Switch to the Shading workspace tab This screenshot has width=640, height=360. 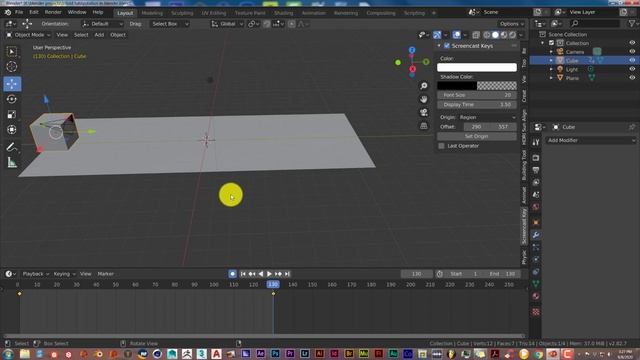[x=283, y=13]
